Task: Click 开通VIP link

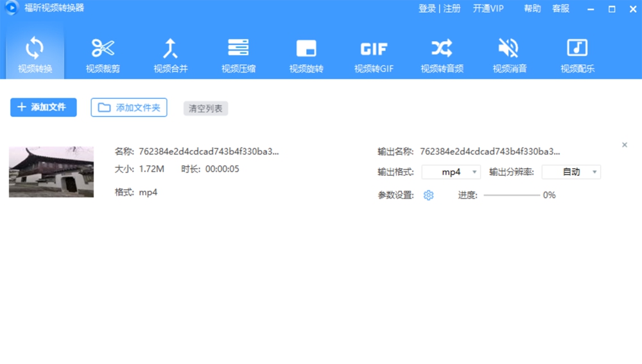Action: tap(488, 8)
